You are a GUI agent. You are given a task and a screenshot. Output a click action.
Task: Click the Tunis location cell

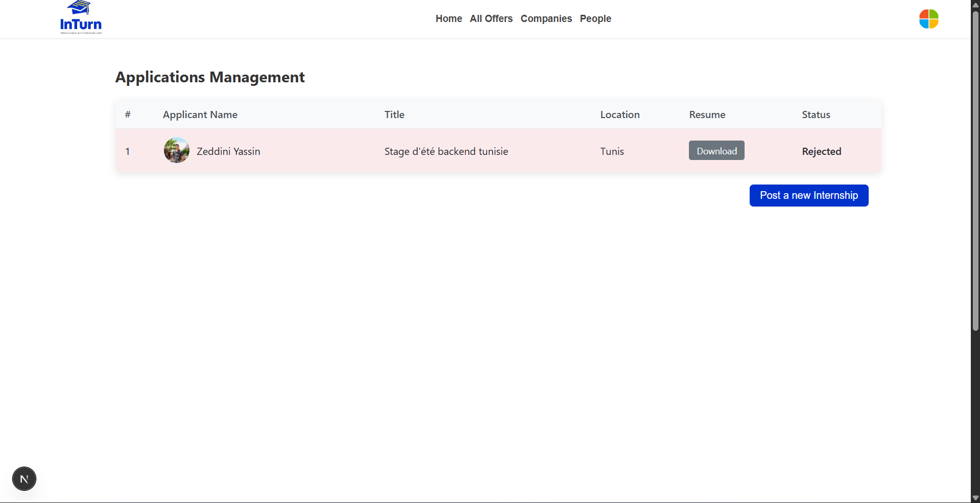(x=612, y=152)
